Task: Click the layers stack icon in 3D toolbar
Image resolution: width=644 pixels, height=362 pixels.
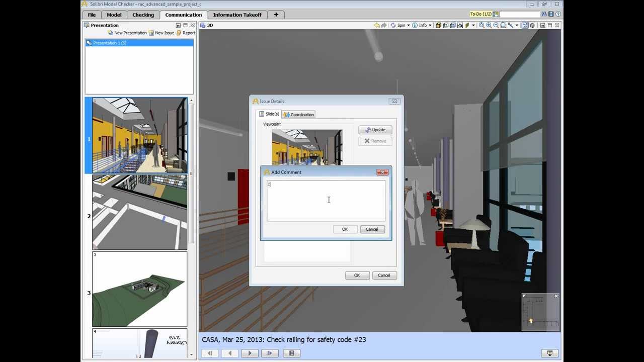Action: [532, 25]
